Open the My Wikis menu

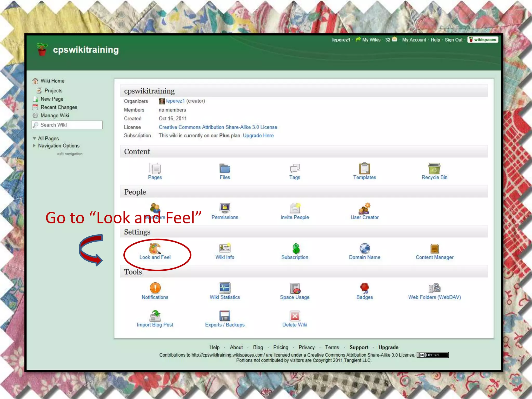click(x=371, y=40)
